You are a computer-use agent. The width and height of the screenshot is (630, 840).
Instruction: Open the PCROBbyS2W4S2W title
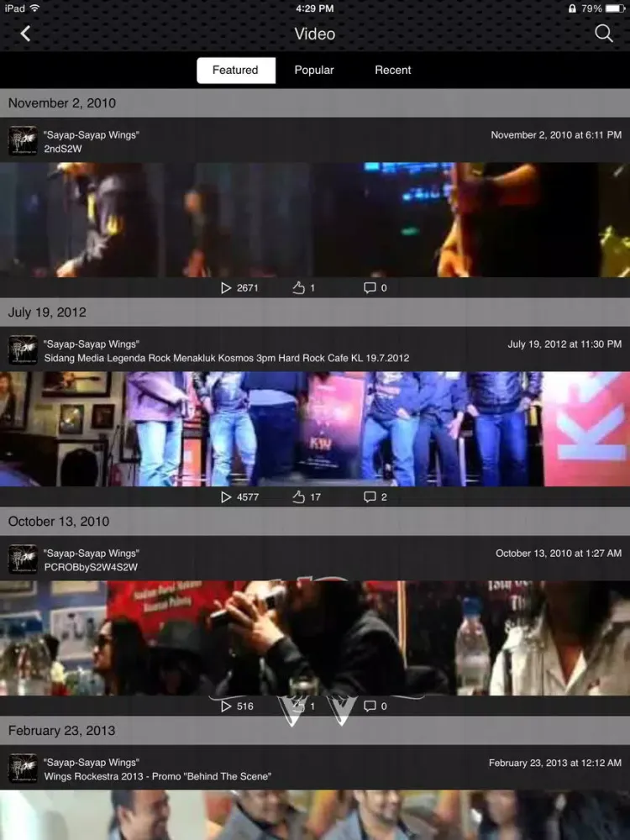(91, 567)
